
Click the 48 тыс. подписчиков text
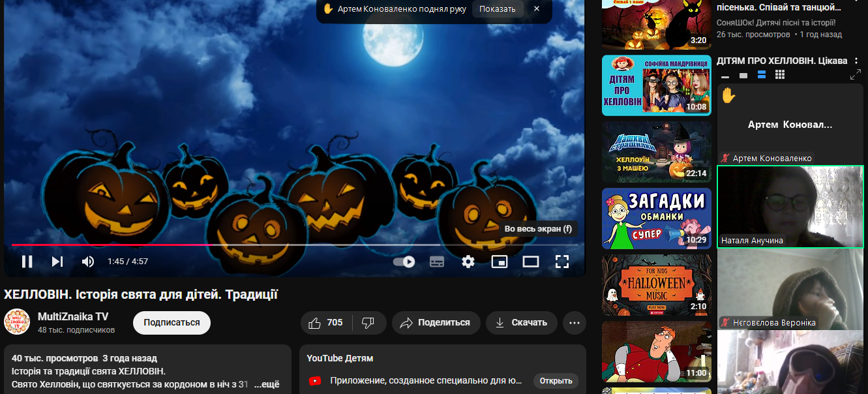76,330
